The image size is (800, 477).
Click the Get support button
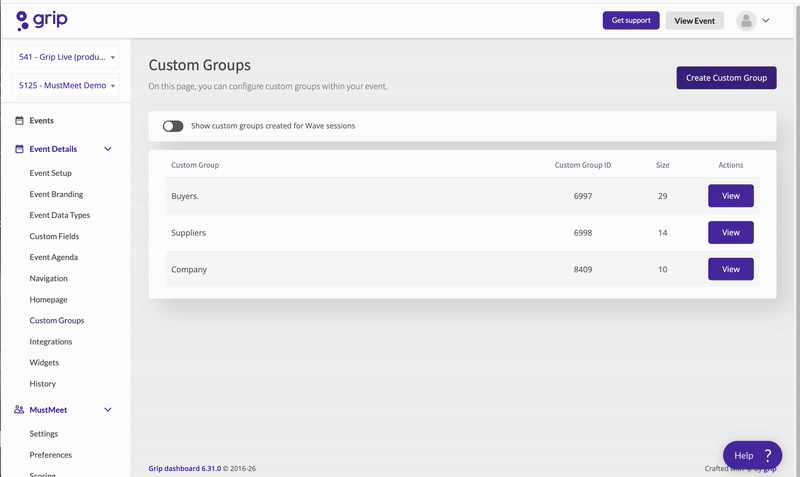(631, 21)
